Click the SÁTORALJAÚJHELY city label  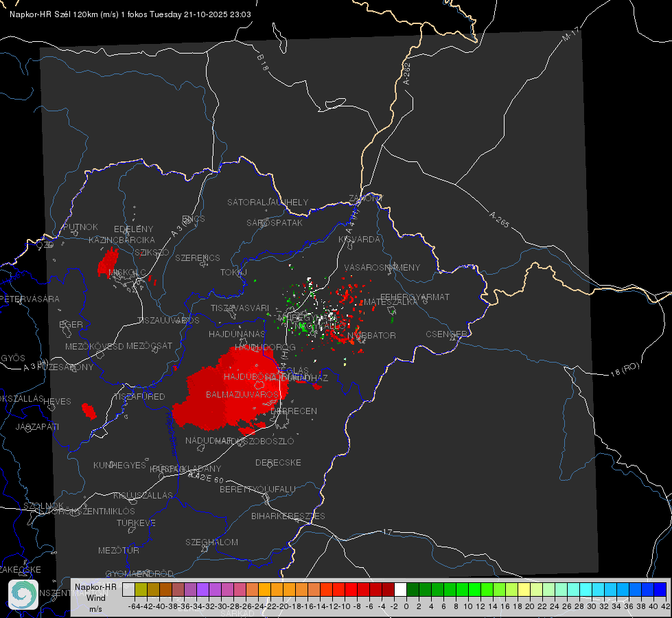click(x=268, y=202)
